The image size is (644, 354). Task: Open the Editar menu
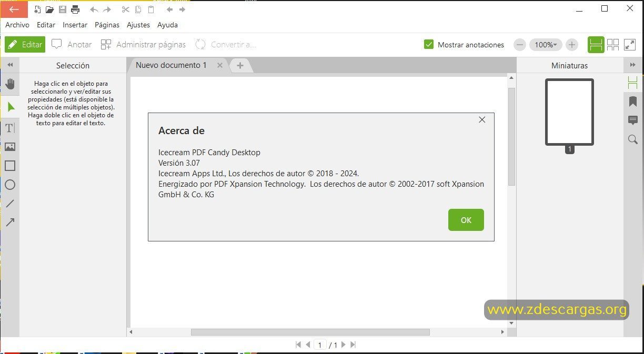[x=46, y=25]
